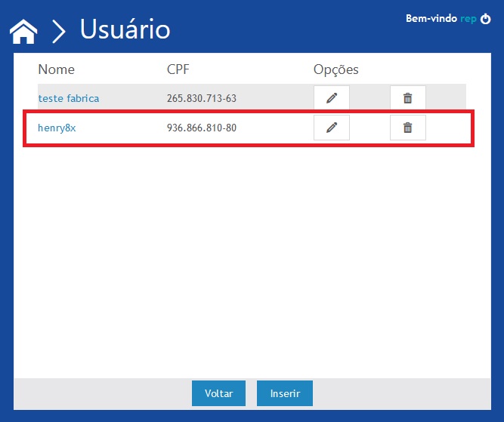Edit the henry8x user
Screen dimensions: 504x422
[x=332, y=128]
